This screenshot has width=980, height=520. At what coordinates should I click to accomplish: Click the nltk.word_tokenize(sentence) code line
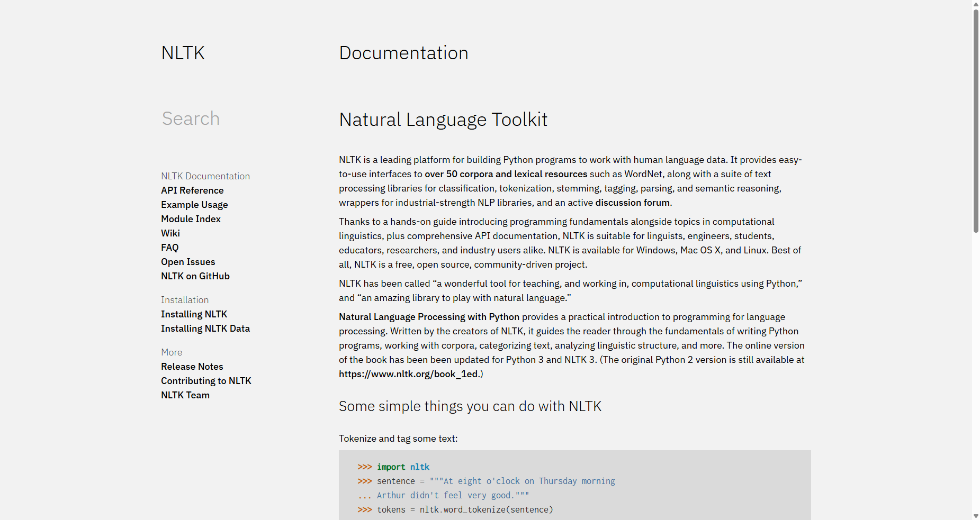455,510
